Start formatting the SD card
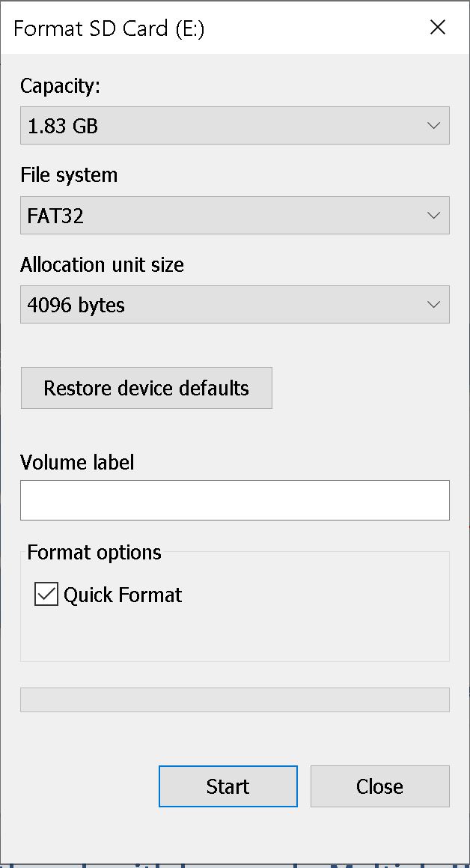The height and width of the screenshot is (868, 470). click(x=228, y=786)
